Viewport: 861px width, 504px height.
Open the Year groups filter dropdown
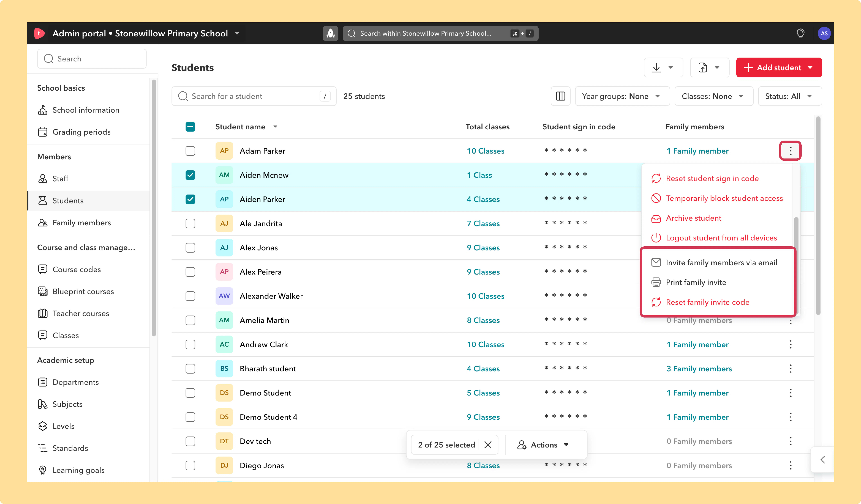[622, 96]
